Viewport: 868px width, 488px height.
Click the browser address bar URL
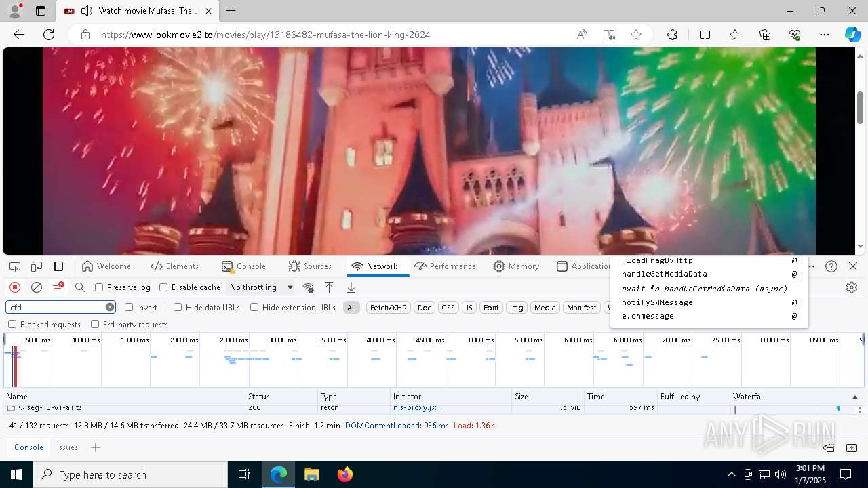click(265, 35)
